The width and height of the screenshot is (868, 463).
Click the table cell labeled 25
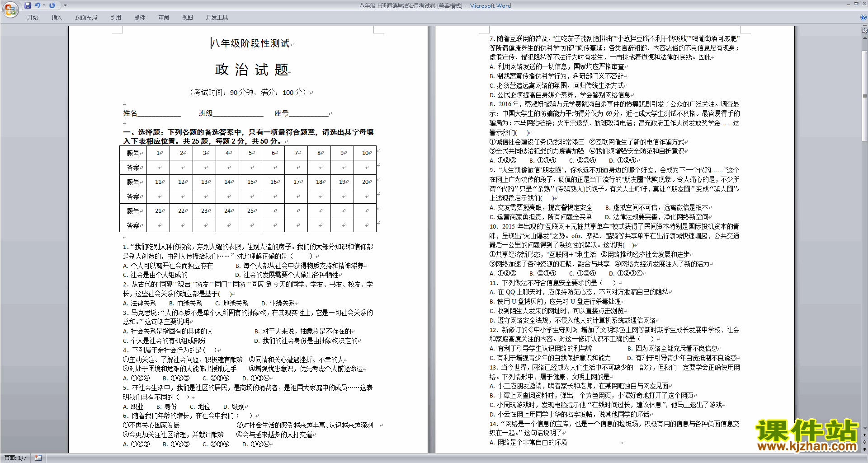250,211
